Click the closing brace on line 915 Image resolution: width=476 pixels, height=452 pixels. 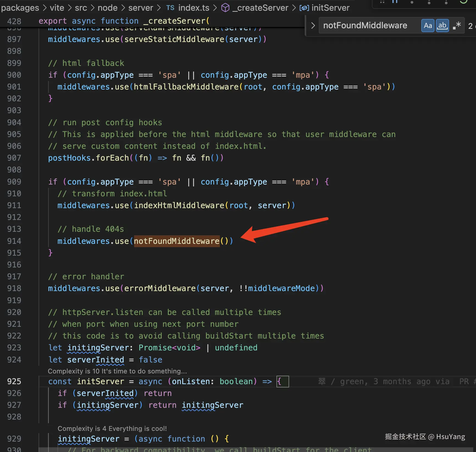tap(50, 253)
